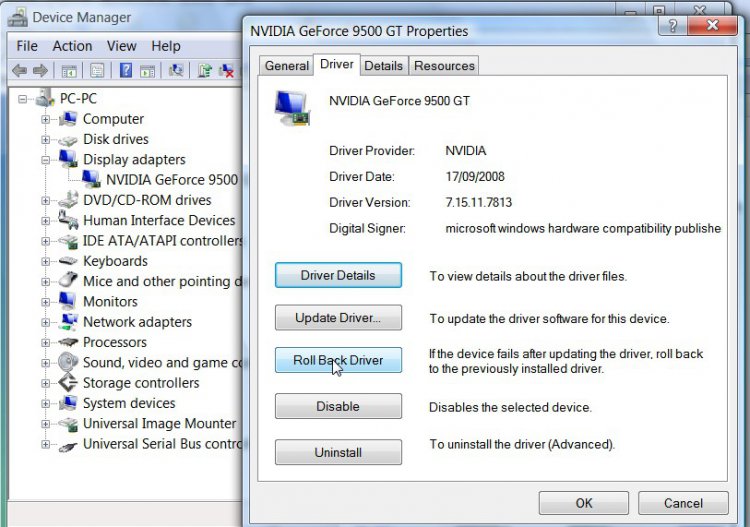Click the DVD/CD-ROM drives icon
The width and height of the screenshot is (750, 527).
point(68,199)
